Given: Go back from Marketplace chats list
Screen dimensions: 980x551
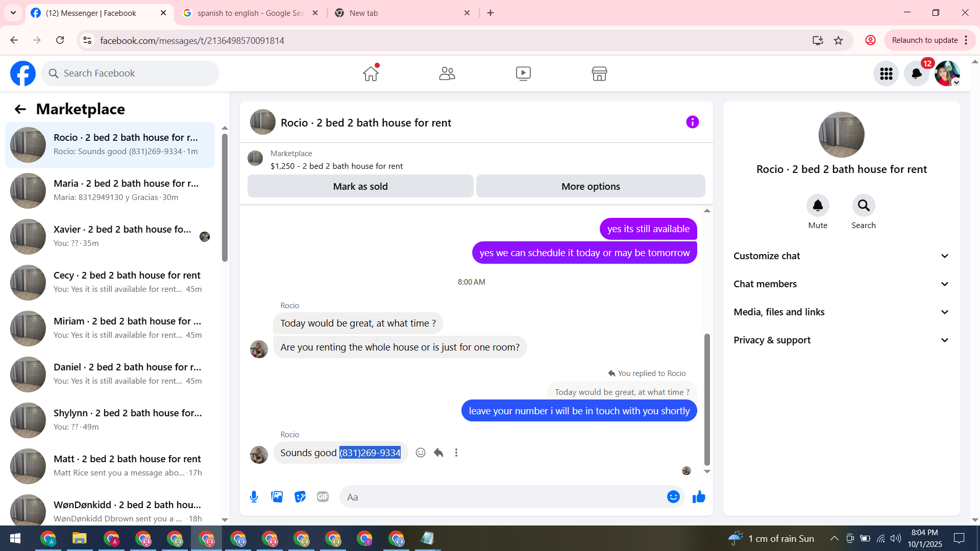Looking at the screenshot, I should [20, 109].
